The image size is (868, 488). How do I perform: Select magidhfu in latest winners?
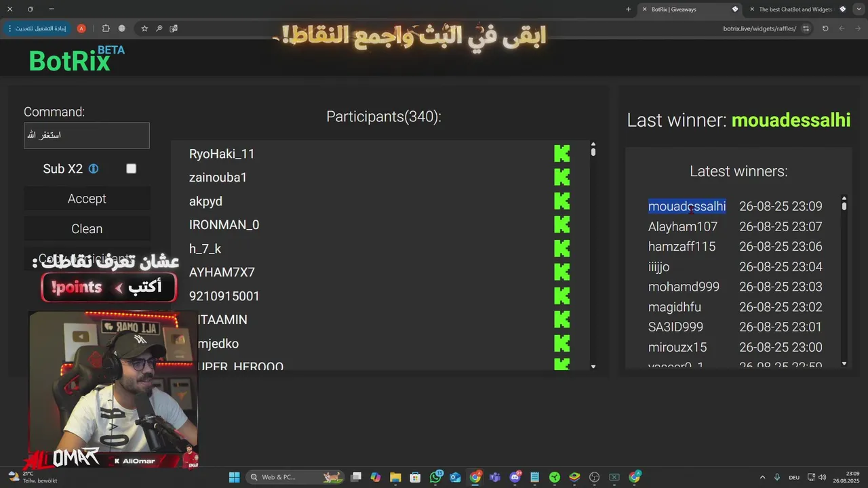[675, 307]
